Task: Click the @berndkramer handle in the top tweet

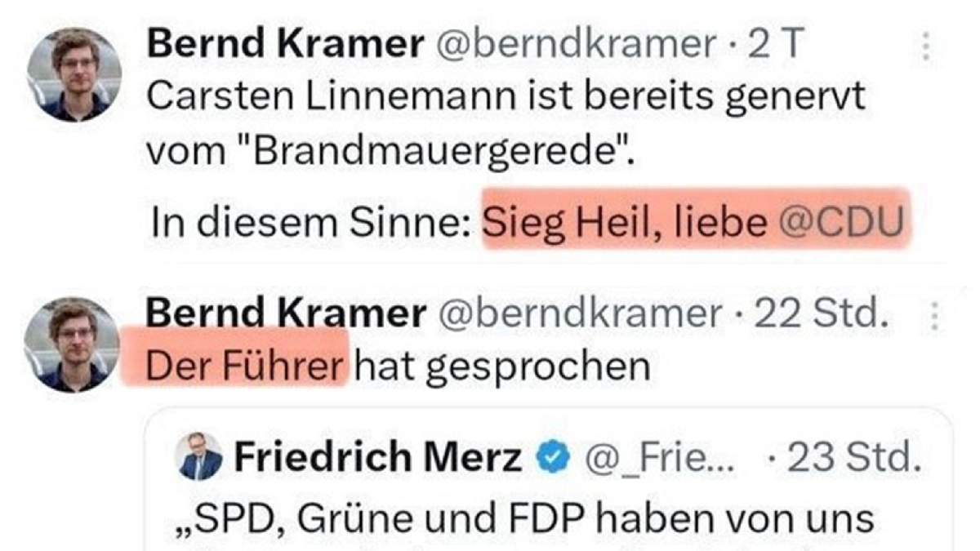Action: [576, 45]
